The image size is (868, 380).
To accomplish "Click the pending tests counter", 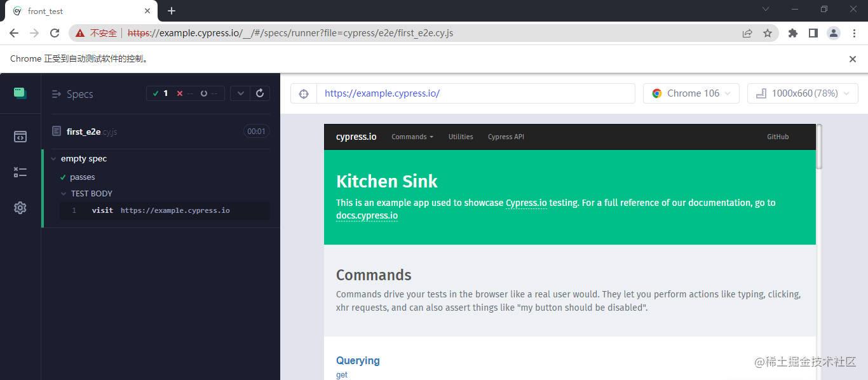I will tap(209, 93).
